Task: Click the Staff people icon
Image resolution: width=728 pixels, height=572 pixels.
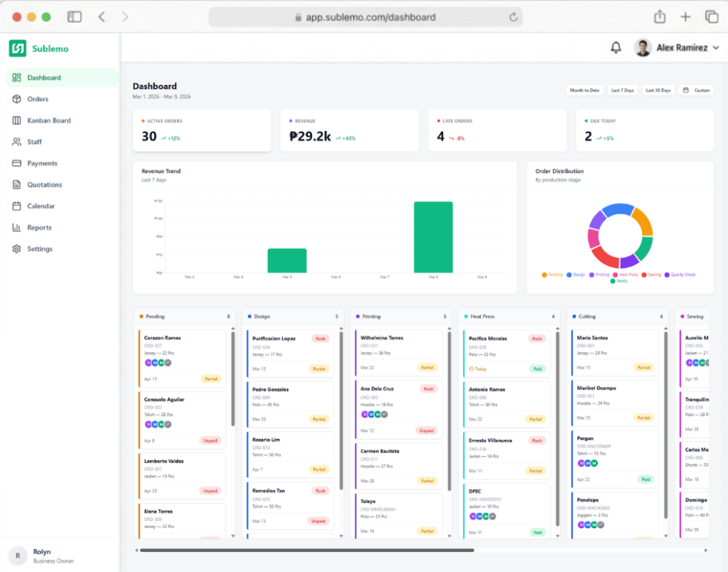Action: [x=17, y=142]
